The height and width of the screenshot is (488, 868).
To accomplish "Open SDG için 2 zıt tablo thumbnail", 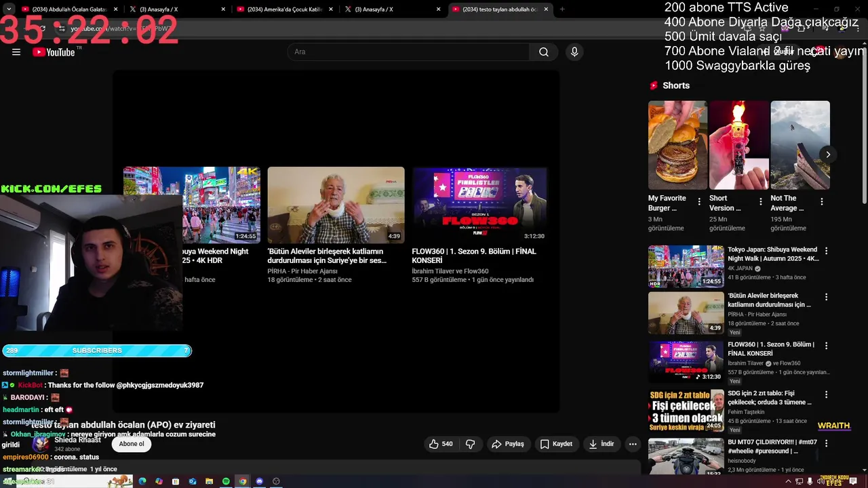I will pos(686,411).
